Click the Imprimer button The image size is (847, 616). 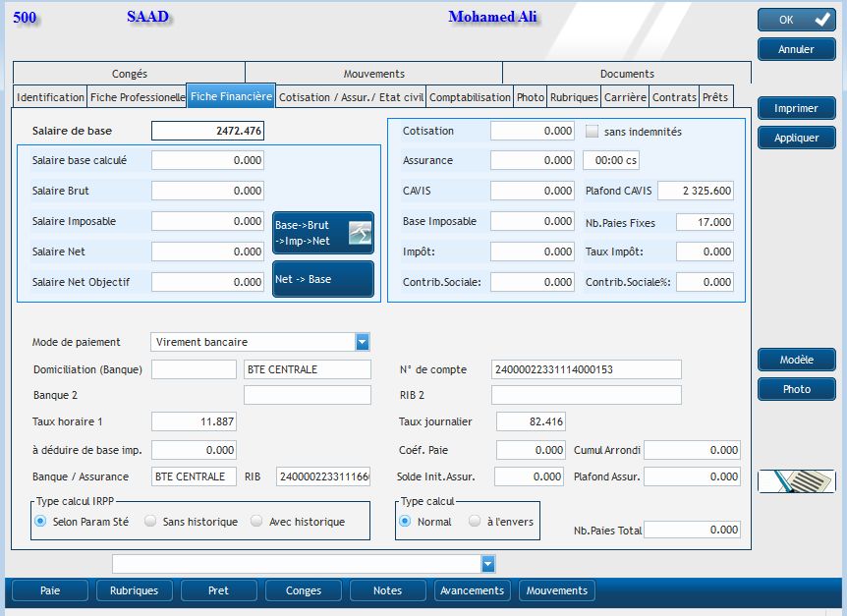796,109
